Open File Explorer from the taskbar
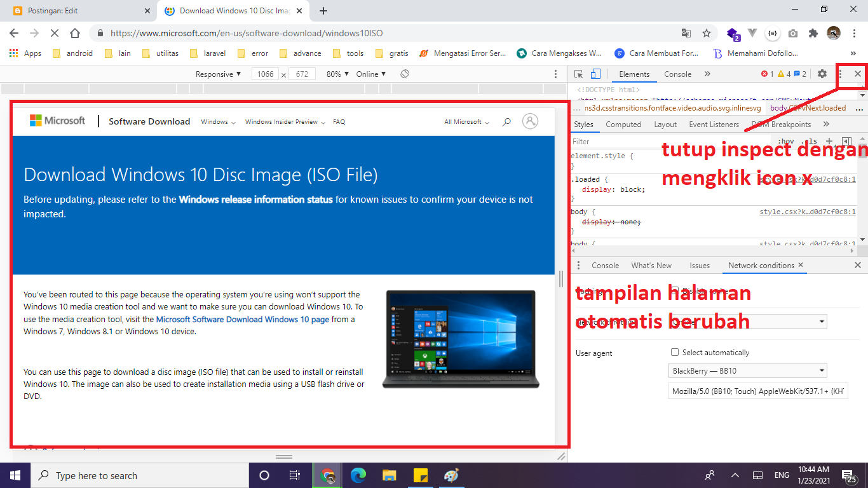The image size is (868, 488). [390, 475]
